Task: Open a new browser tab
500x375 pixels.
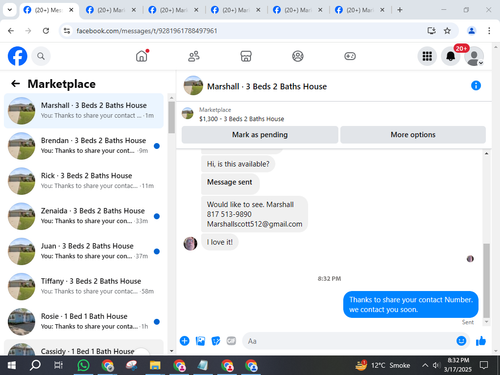Action: (400, 10)
